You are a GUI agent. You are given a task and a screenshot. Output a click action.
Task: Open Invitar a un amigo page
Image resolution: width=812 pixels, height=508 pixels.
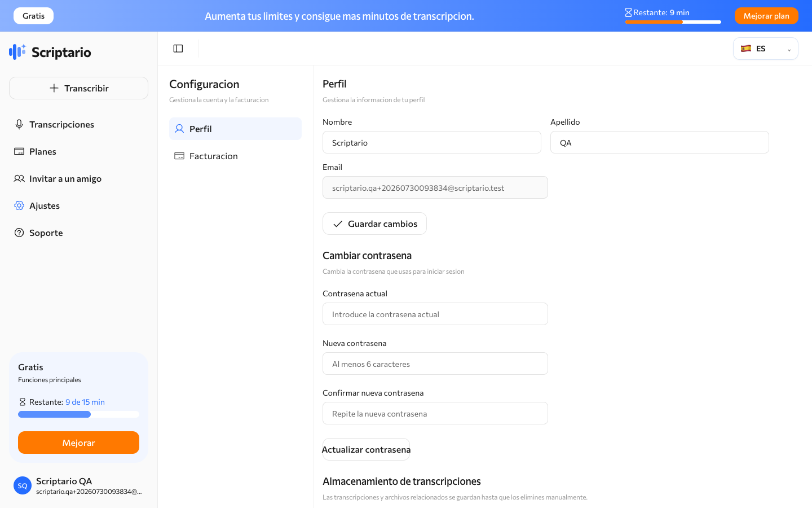click(x=78, y=178)
